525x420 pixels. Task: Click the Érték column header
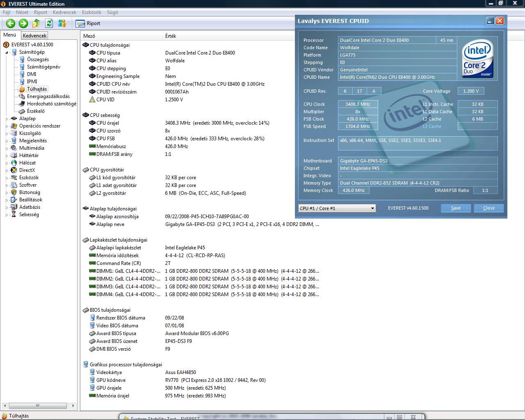(171, 36)
